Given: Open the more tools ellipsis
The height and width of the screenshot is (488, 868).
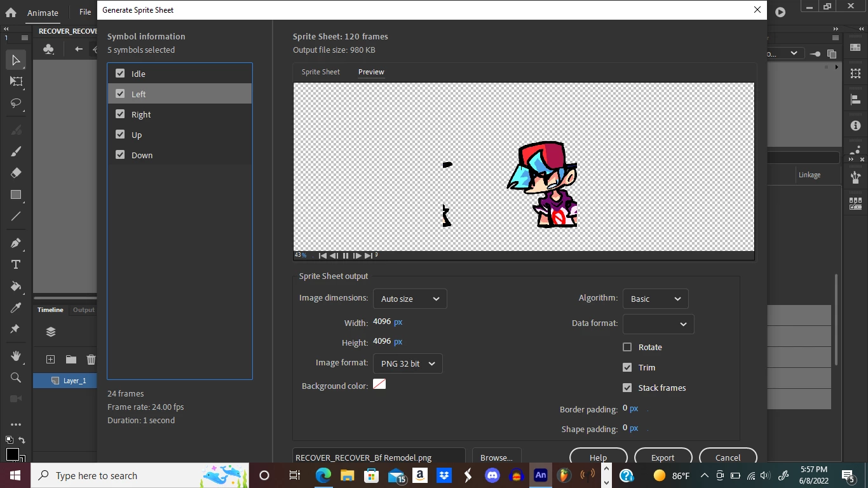Looking at the screenshot, I should [x=16, y=424].
